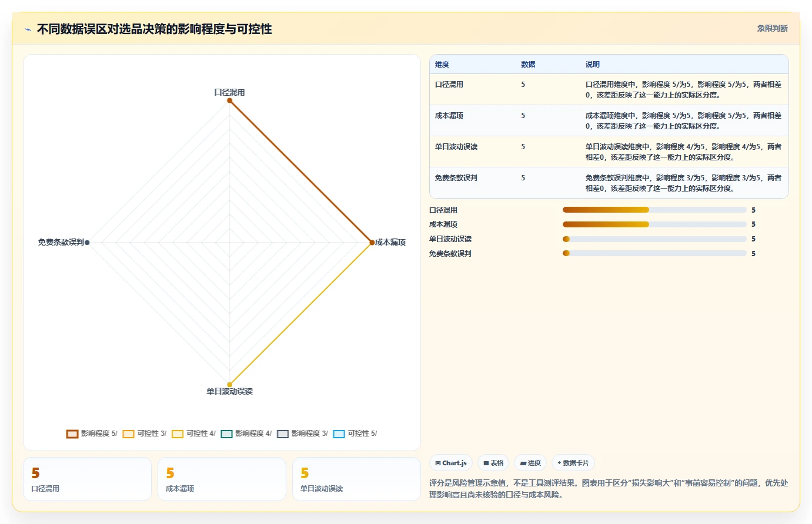Click the 成本漏项 point on the radar chart
The height and width of the screenshot is (524, 812).
(372, 243)
